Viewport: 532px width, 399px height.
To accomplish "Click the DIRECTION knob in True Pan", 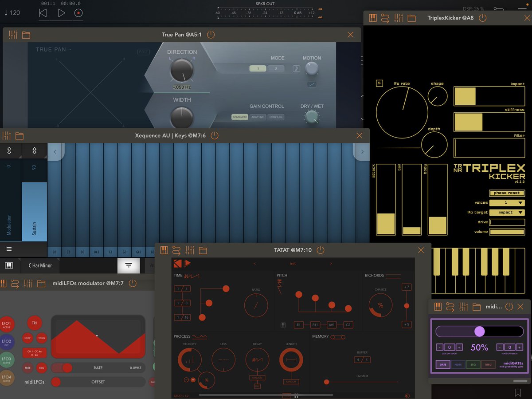I will [182, 70].
